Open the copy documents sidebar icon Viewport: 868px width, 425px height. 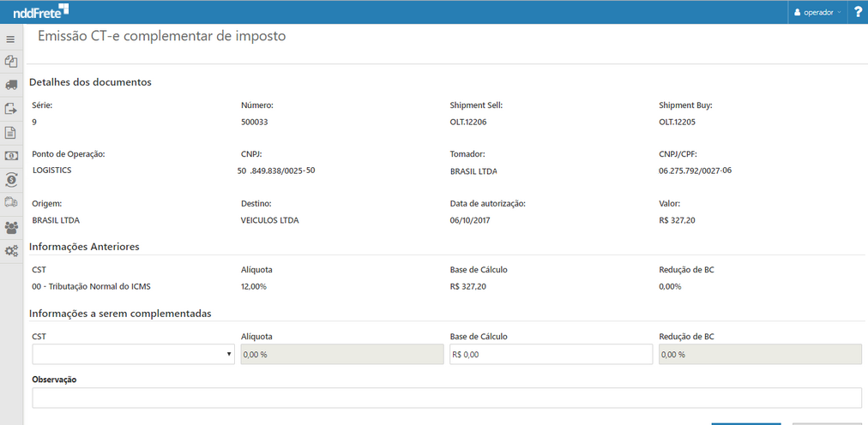[11, 62]
